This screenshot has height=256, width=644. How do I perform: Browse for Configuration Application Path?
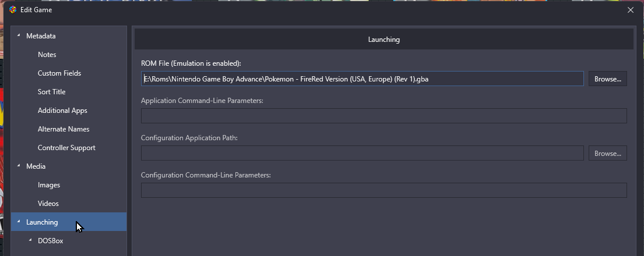607,153
